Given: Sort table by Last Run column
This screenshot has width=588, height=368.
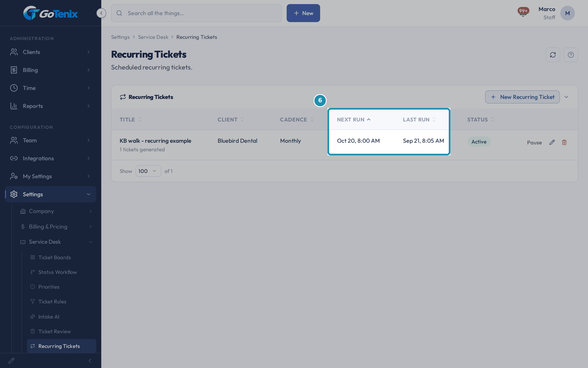Looking at the screenshot, I should [x=419, y=120].
